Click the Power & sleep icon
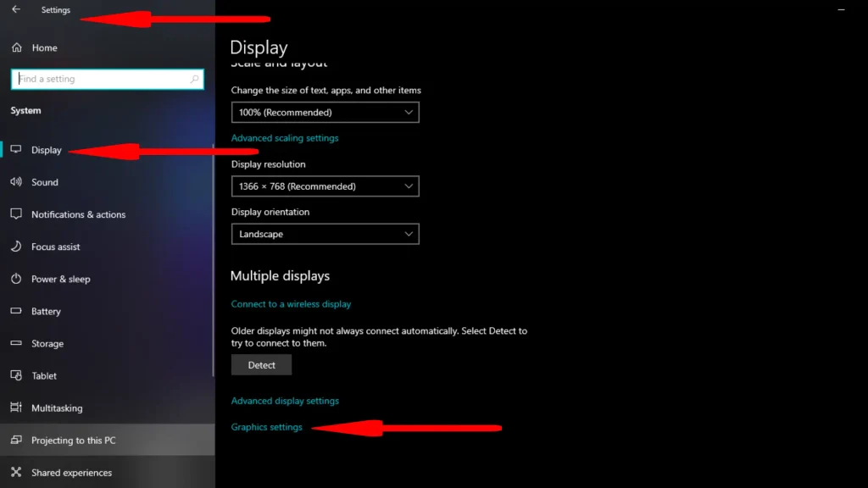This screenshot has height=488, width=868. pyautogui.click(x=16, y=278)
